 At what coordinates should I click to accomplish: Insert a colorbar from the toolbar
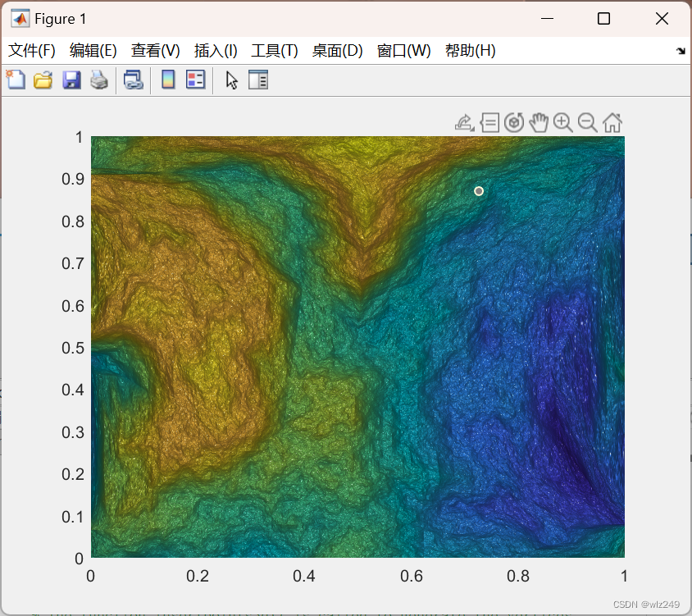click(168, 80)
